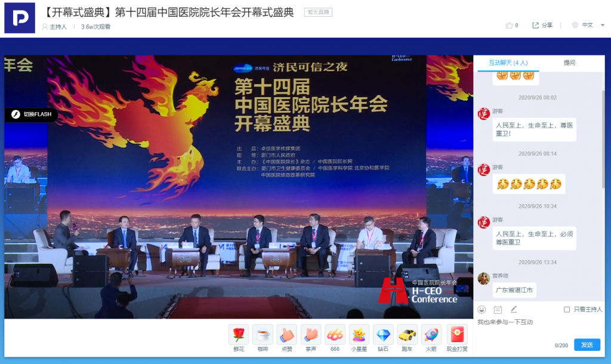The height and width of the screenshot is (364, 611).
Task: Send the applause (掌声) gift
Action: click(x=311, y=335)
